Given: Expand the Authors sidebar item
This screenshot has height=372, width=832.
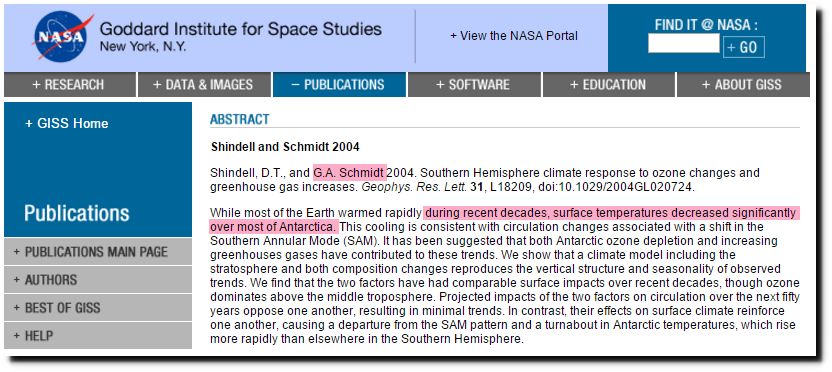Looking at the screenshot, I should click(98, 280).
